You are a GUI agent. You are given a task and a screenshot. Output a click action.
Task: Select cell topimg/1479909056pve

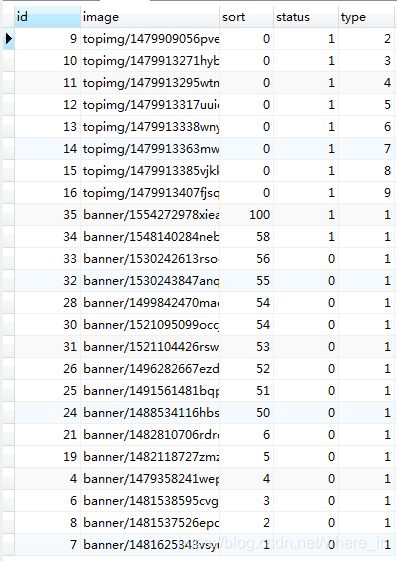click(x=150, y=39)
